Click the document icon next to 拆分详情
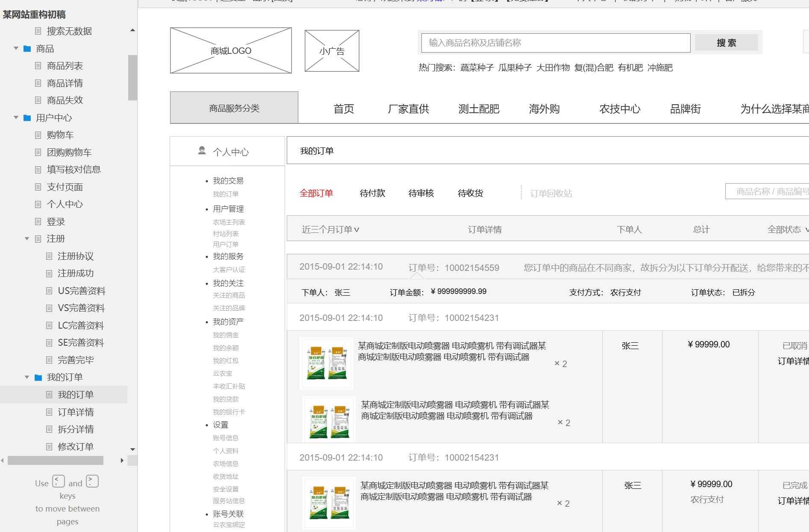 [49, 429]
